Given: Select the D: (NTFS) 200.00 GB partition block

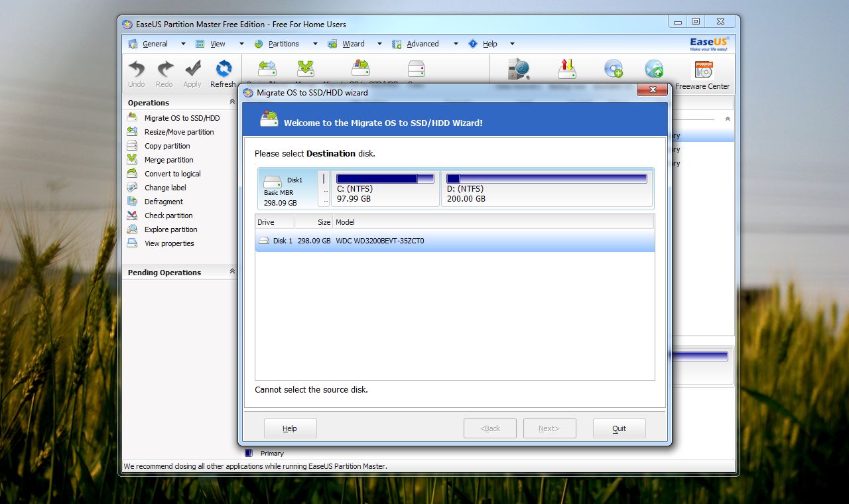Looking at the screenshot, I should [547, 188].
